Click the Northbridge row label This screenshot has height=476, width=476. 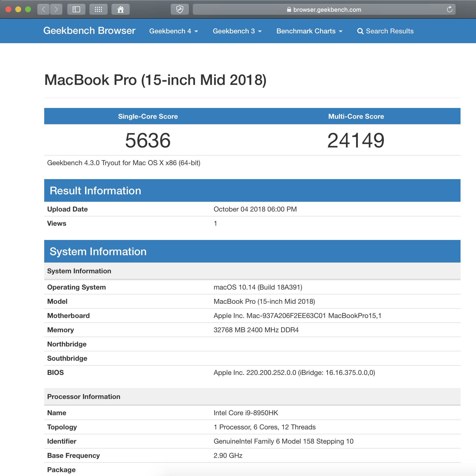pos(67,344)
